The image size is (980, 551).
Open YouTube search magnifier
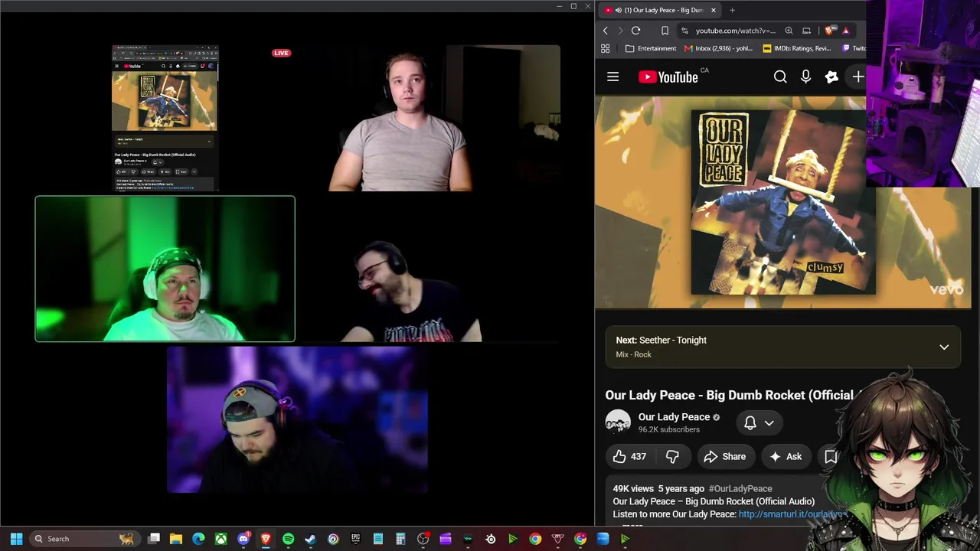780,77
